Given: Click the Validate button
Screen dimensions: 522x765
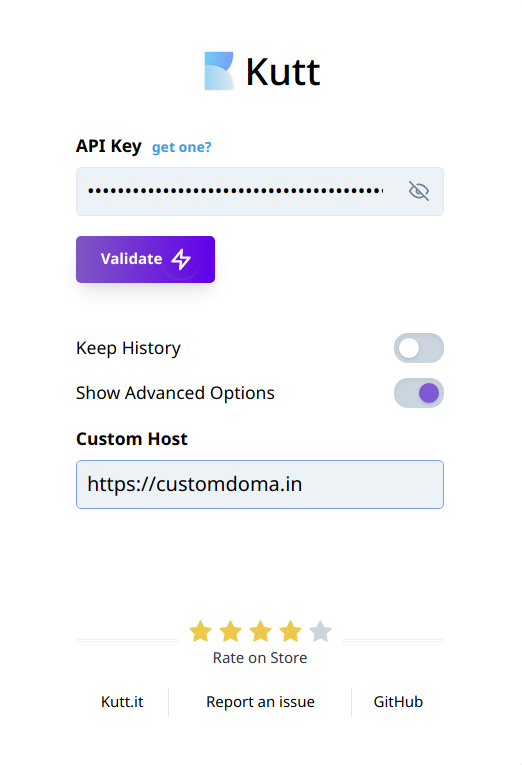Looking at the screenshot, I should (145, 259).
